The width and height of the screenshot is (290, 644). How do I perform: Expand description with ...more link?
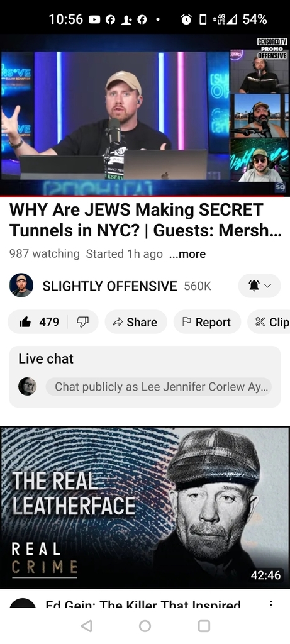187,254
